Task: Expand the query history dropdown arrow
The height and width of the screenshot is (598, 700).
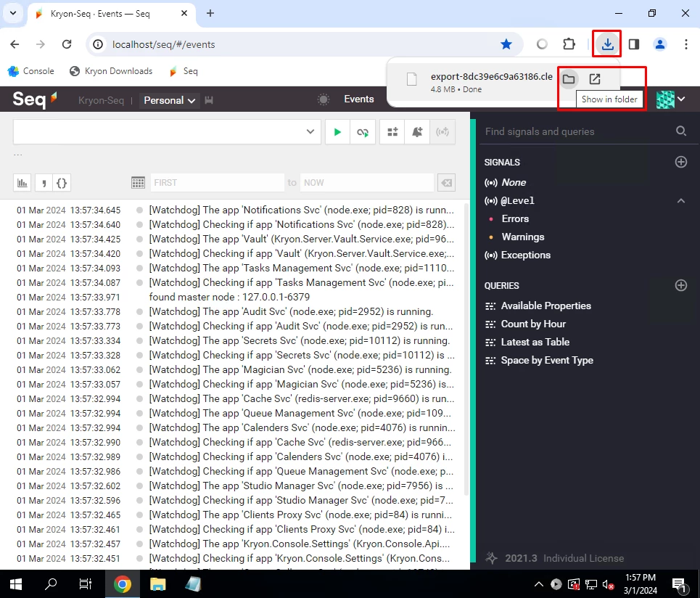Action: tap(310, 132)
